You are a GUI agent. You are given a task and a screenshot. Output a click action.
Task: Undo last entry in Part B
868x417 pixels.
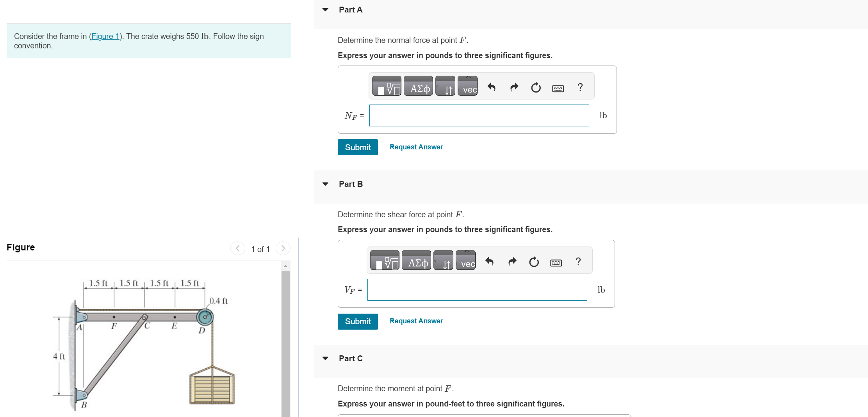pyautogui.click(x=489, y=261)
